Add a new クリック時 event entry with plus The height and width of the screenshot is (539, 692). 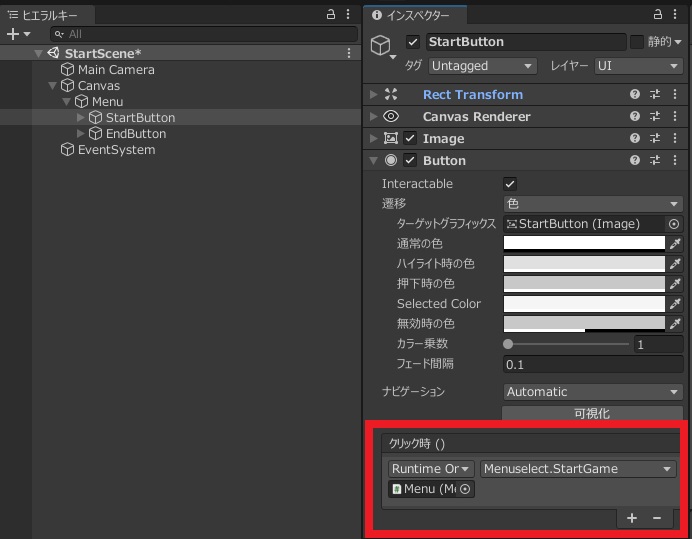[x=632, y=518]
